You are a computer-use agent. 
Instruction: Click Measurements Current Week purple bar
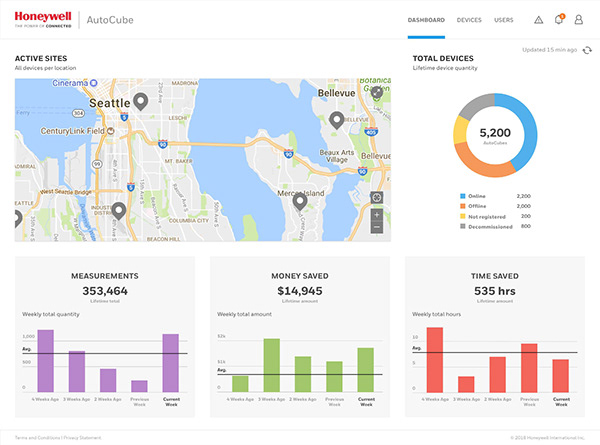pyautogui.click(x=171, y=363)
